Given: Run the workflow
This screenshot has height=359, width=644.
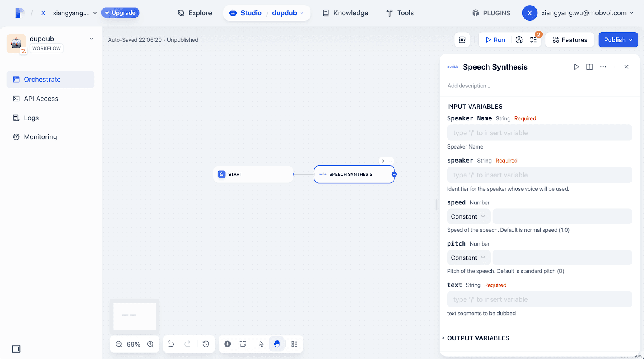Looking at the screenshot, I should pos(495,40).
